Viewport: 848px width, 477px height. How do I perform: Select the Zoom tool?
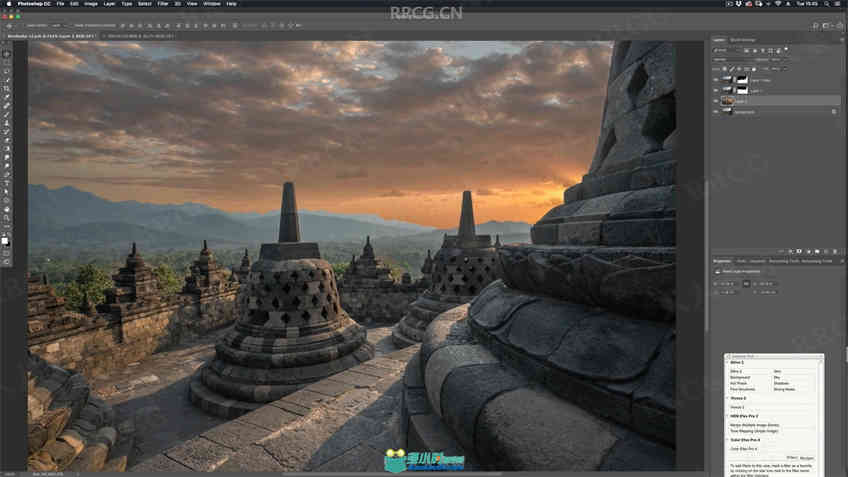click(6, 218)
